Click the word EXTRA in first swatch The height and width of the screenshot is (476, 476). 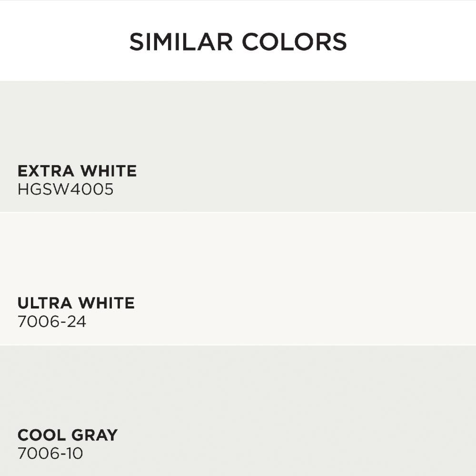(x=46, y=171)
